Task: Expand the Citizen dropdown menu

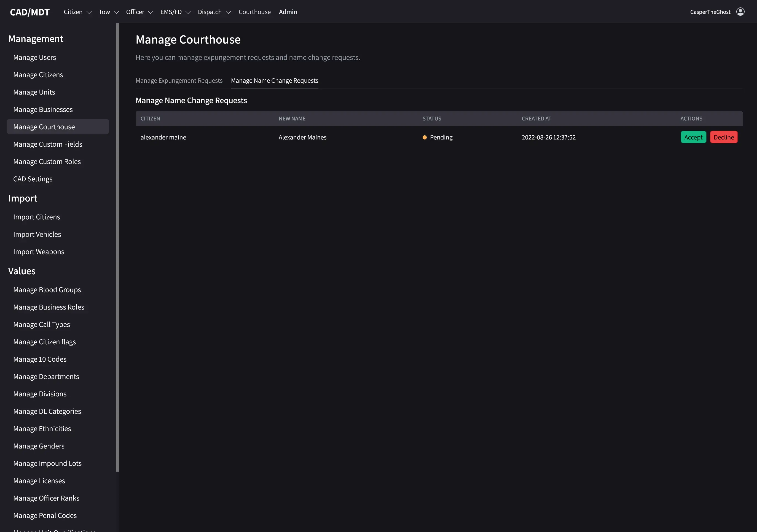Action: (x=77, y=12)
